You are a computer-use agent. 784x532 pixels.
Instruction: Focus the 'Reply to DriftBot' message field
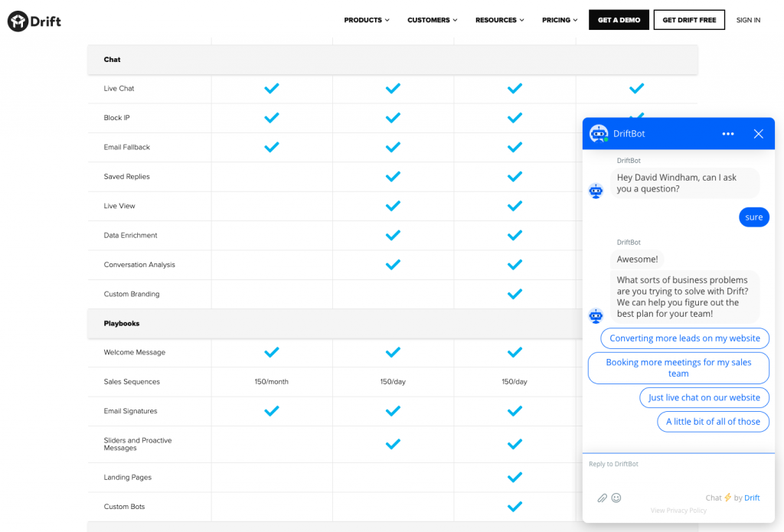[x=678, y=465]
